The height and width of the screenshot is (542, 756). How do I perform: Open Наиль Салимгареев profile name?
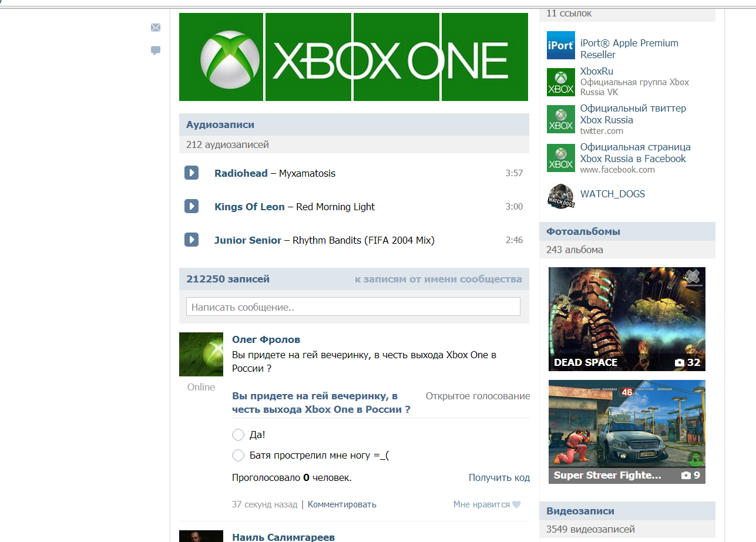point(284,537)
